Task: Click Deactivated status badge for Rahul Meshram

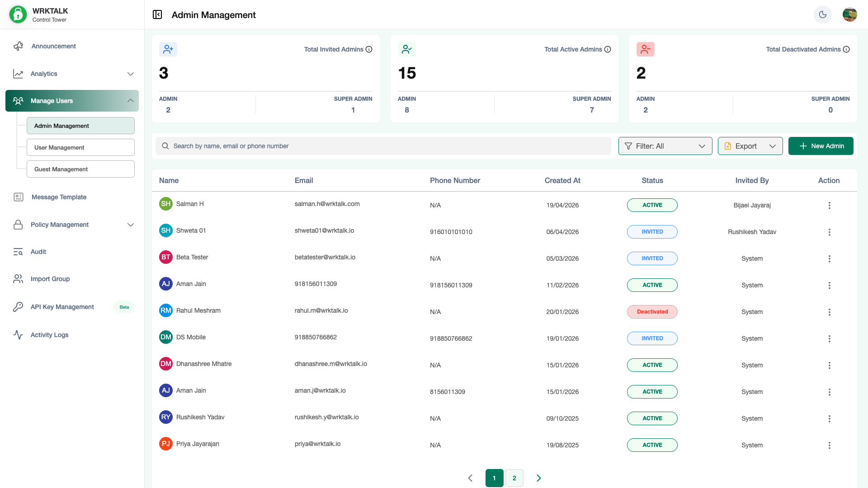Action: (x=652, y=312)
